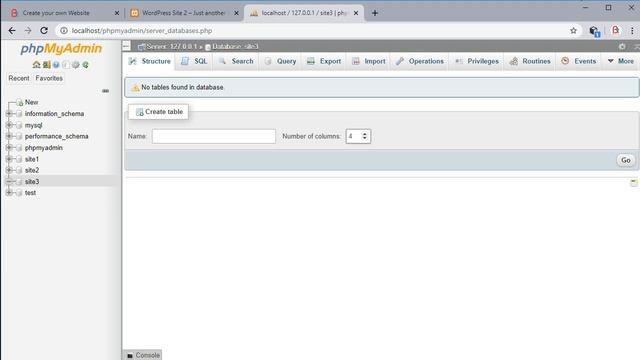Open the Routines tab
Viewport: 640px width, 360px height.
click(530, 61)
